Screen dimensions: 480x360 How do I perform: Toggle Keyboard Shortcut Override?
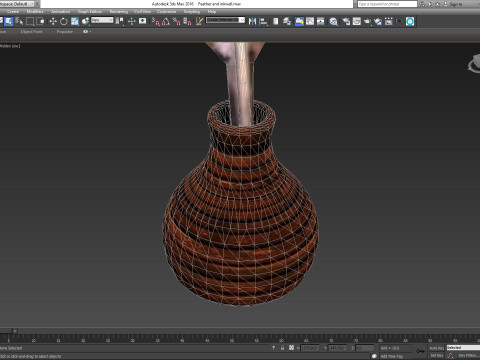click(x=143, y=21)
